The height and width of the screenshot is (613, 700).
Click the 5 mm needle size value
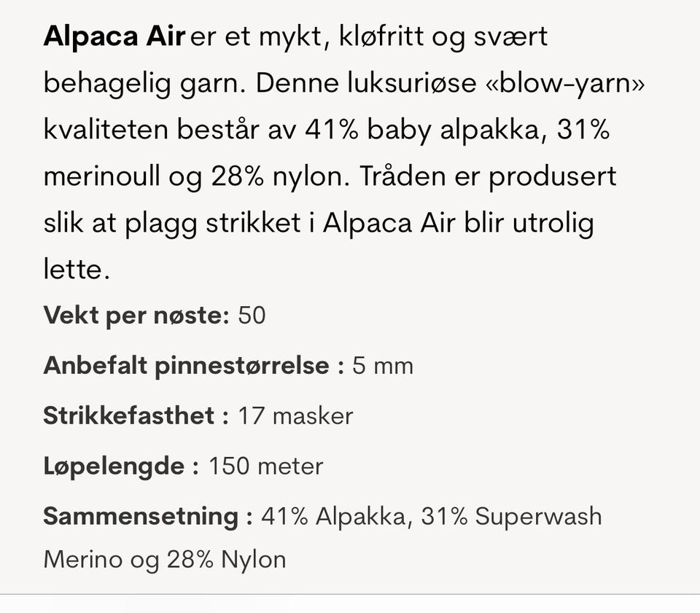click(383, 367)
